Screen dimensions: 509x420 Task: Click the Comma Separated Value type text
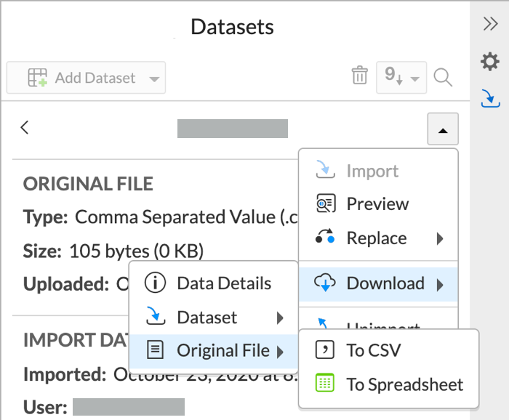click(186, 217)
